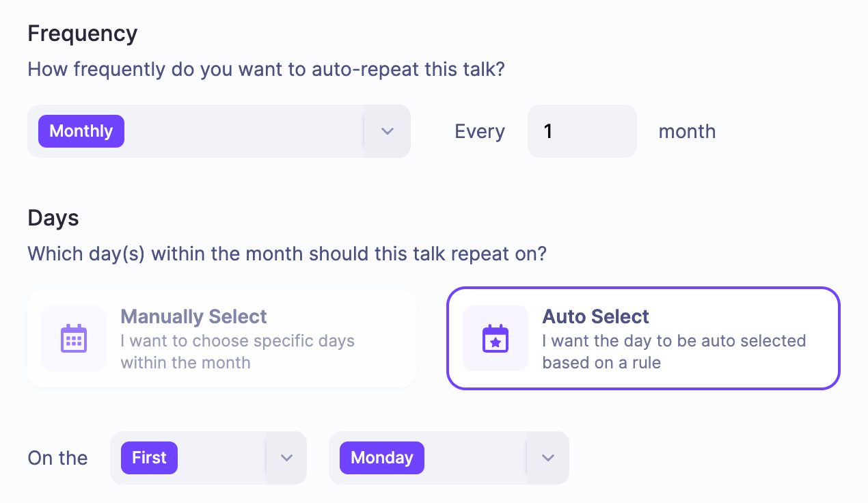Click the Monday tag chip

(x=381, y=458)
